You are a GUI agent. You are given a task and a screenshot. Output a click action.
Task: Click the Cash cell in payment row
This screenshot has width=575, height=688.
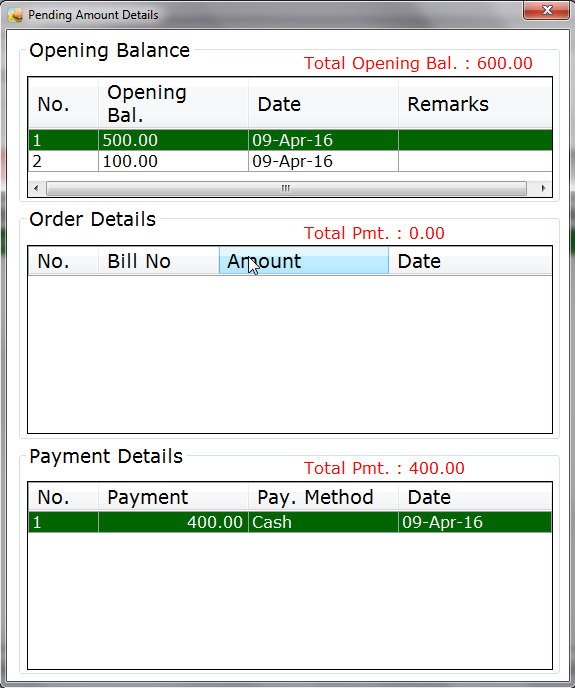tap(323, 522)
